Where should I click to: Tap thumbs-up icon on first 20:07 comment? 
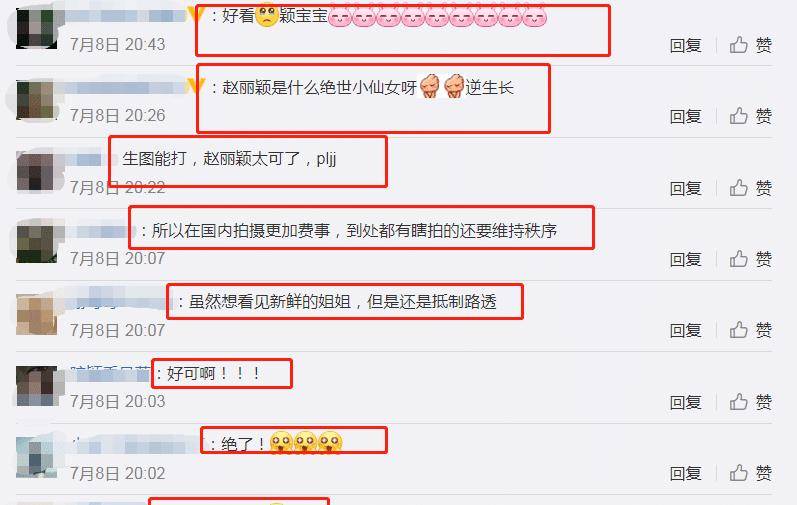[739, 259]
